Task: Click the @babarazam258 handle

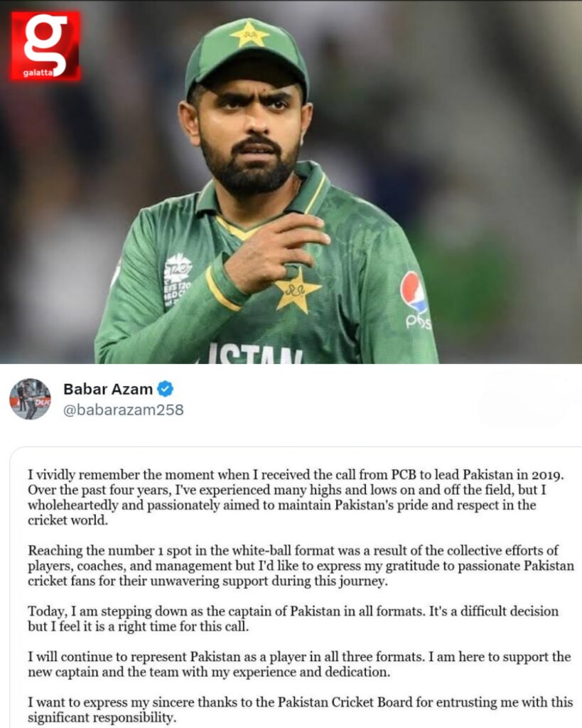Action: click(x=124, y=410)
